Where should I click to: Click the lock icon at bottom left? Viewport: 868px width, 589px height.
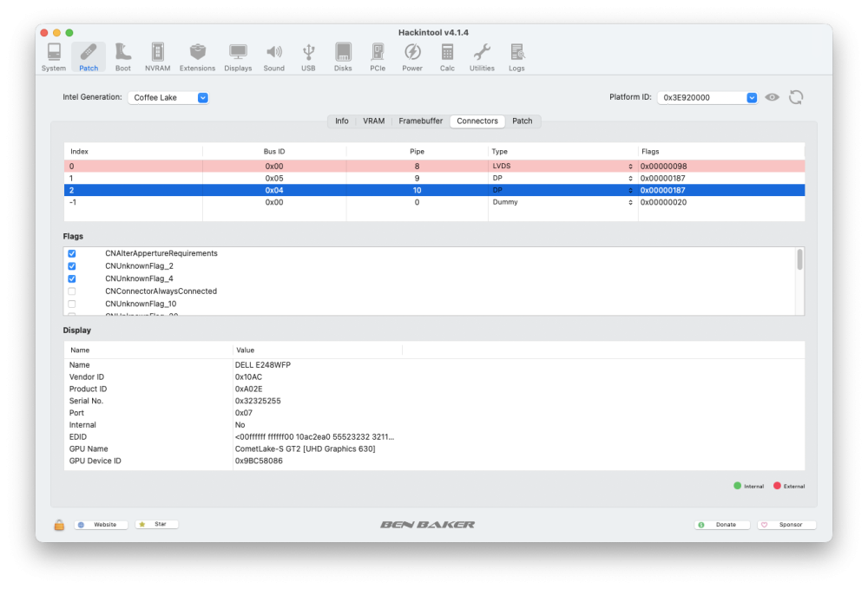pyautogui.click(x=59, y=525)
